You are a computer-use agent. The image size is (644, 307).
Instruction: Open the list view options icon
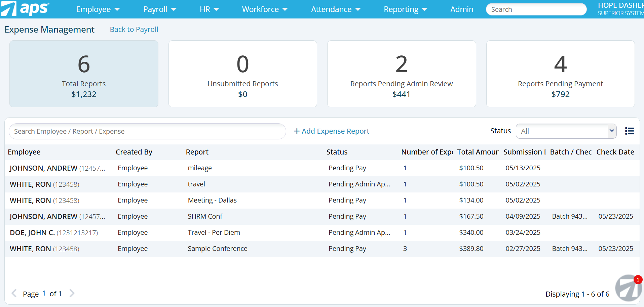[x=629, y=131]
